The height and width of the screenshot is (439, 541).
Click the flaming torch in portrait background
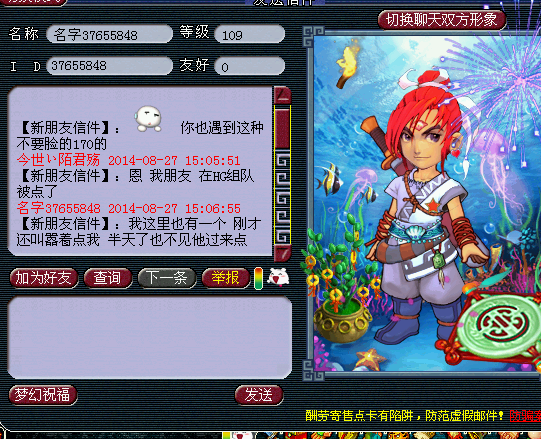(347, 65)
